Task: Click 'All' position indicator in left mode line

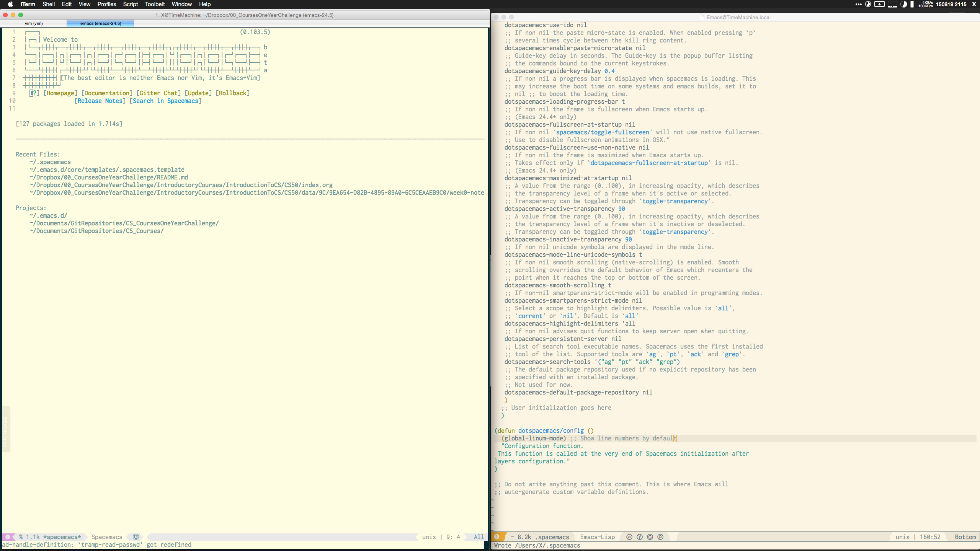Action: [479, 537]
